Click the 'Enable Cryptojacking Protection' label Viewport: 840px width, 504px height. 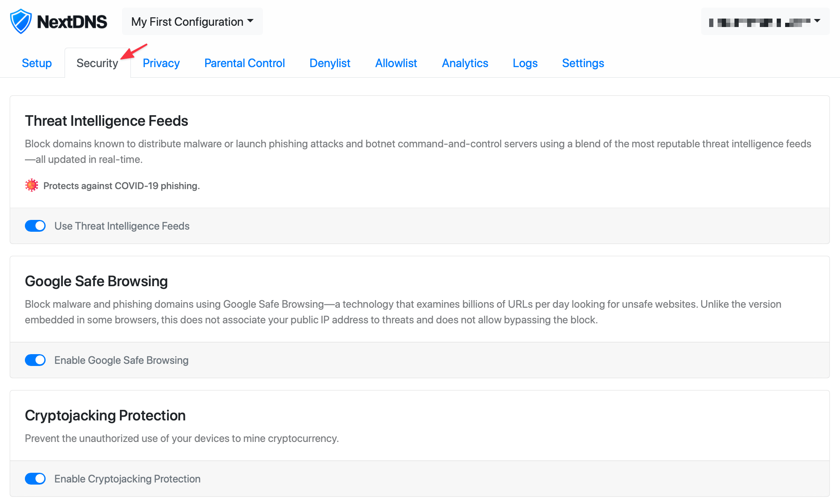click(127, 479)
